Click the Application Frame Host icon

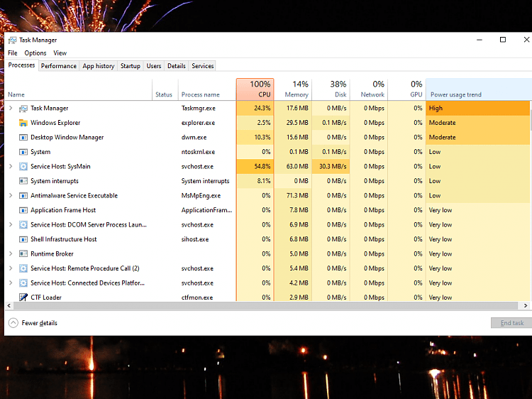[x=23, y=210]
